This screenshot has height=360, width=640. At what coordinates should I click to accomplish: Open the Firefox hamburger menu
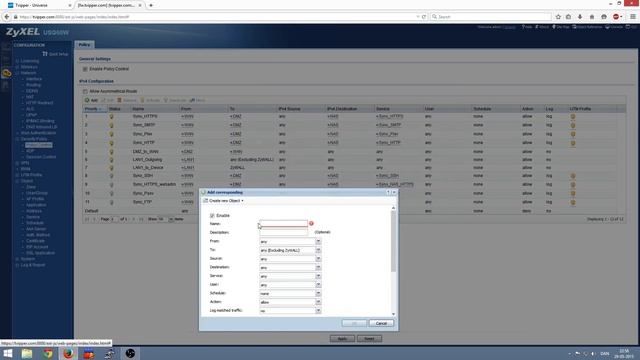[x=633, y=17]
